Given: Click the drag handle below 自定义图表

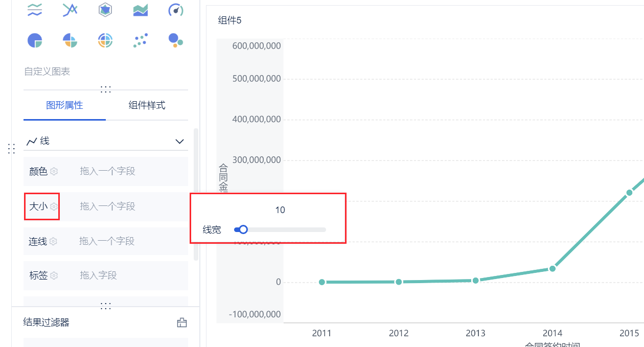Looking at the screenshot, I should click(106, 89).
